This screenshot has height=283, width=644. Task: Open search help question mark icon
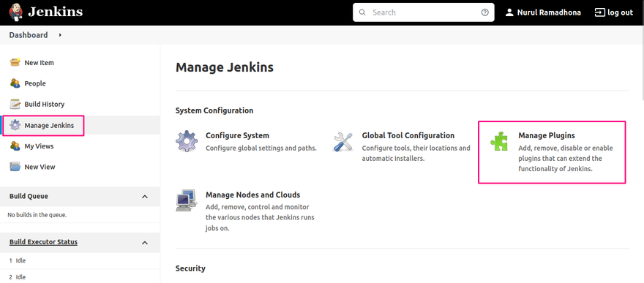[x=485, y=12]
